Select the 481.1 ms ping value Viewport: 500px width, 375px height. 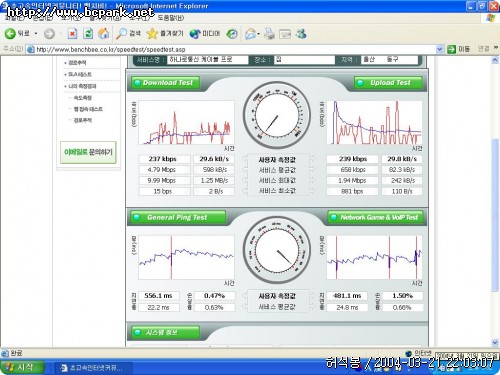[x=347, y=296]
